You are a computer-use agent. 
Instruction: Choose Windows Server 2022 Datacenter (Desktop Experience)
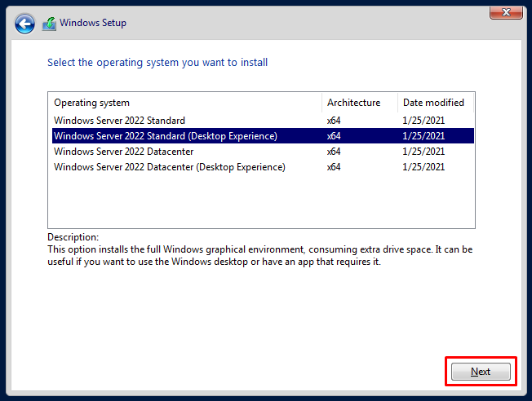[x=263, y=167]
